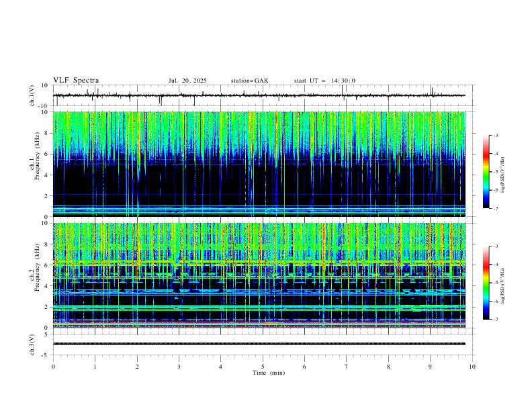
Task: Click the ch.1 spectrogram panel
Action: pos(259,164)
